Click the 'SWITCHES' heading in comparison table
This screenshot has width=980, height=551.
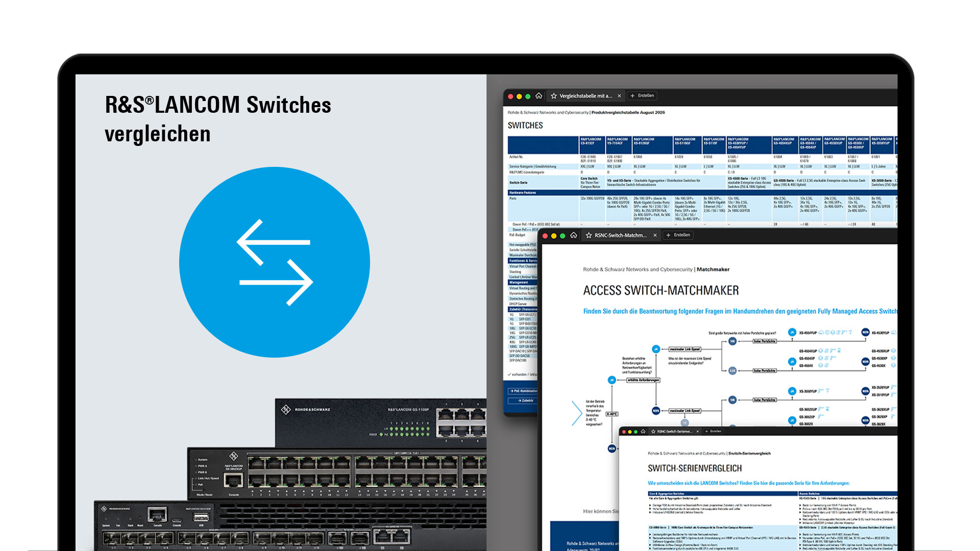(x=525, y=126)
